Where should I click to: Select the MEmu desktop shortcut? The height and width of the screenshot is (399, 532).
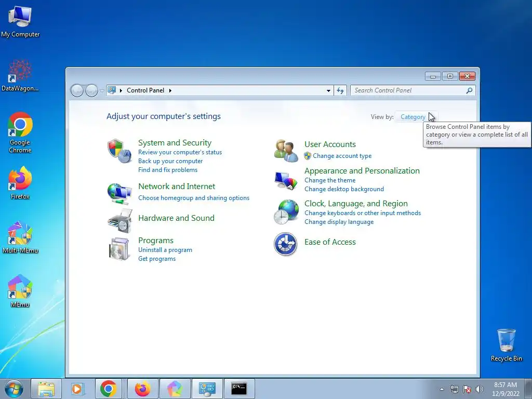(x=20, y=291)
